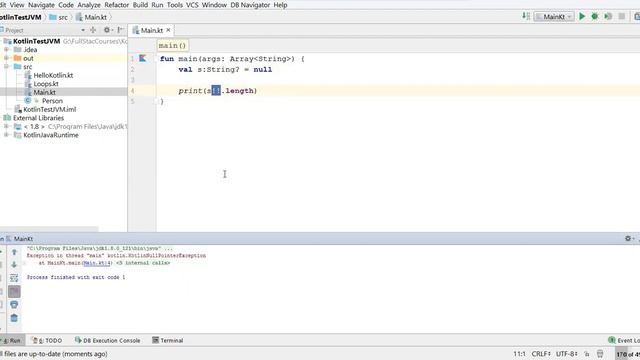
Task: Click the print icon in Run console
Action: click(14, 305)
